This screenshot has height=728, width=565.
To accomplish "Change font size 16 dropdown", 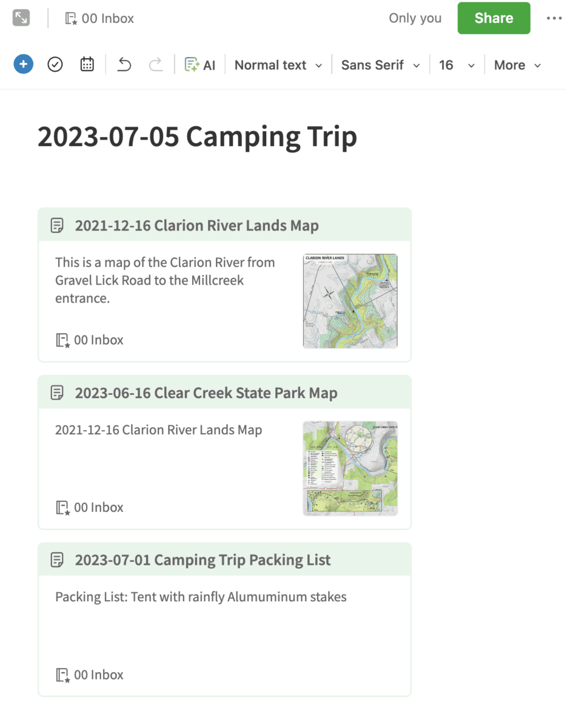I will [x=457, y=65].
